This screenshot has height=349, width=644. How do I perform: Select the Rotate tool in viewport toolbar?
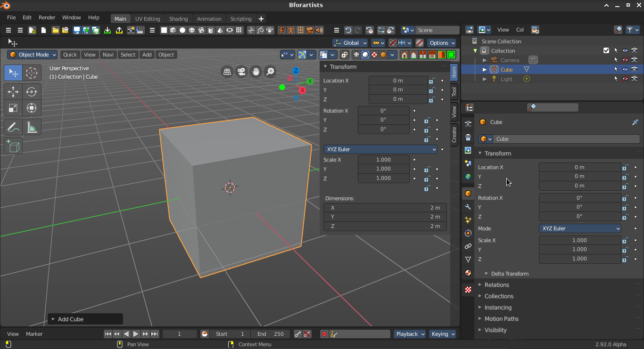click(32, 92)
